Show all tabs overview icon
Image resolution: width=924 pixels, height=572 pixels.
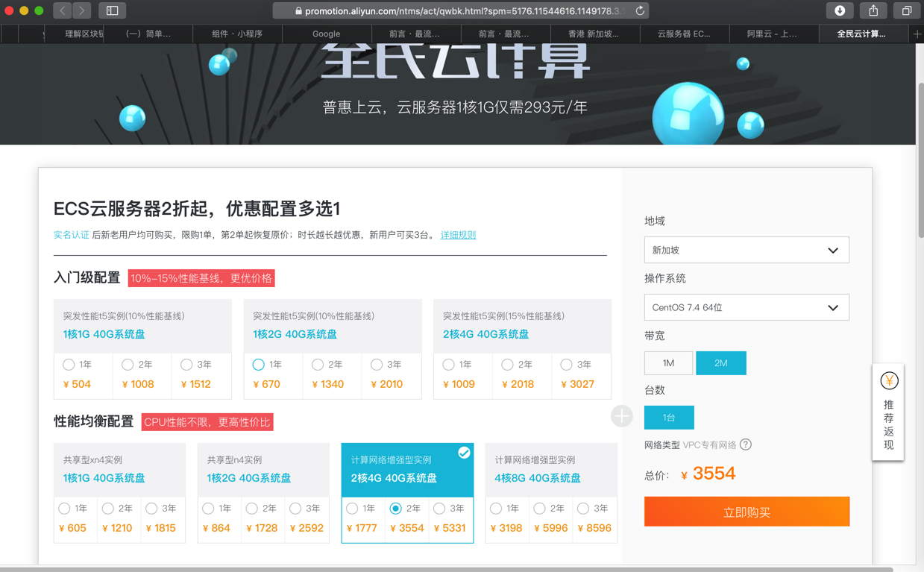(907, 10)
